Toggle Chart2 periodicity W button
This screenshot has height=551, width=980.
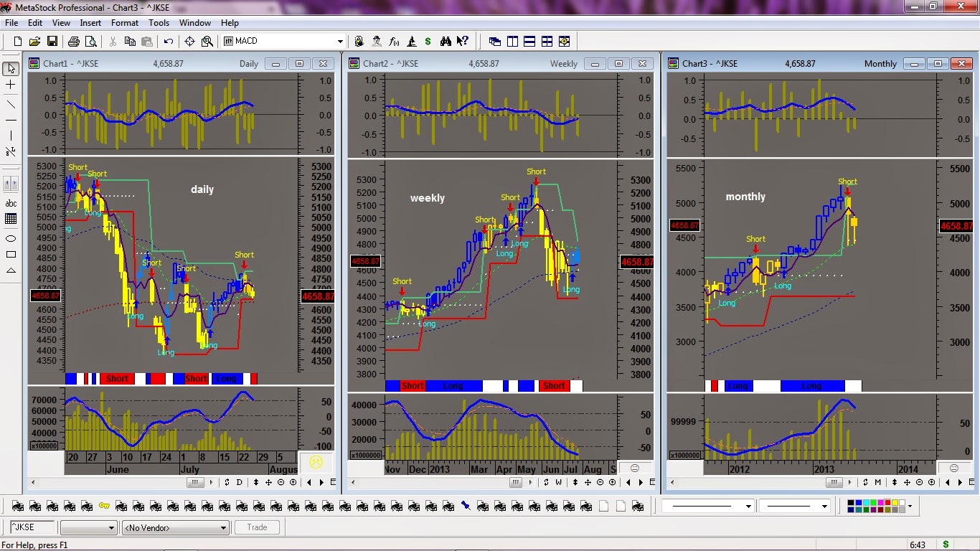[559, 482]
